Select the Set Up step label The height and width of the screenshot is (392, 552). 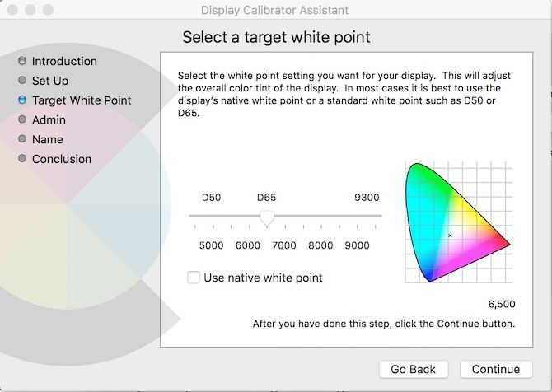pos(50,81)
